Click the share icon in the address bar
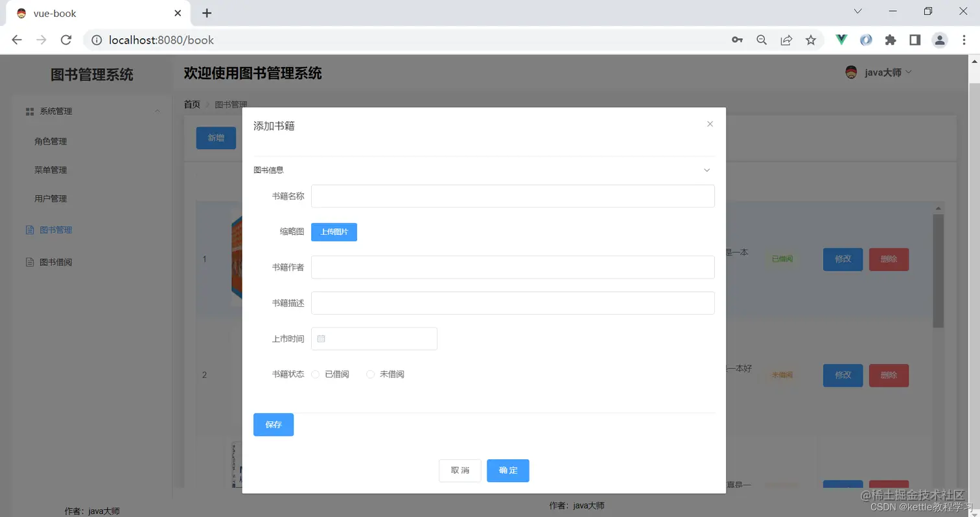The image size is (980, 517). click(786, 40)
